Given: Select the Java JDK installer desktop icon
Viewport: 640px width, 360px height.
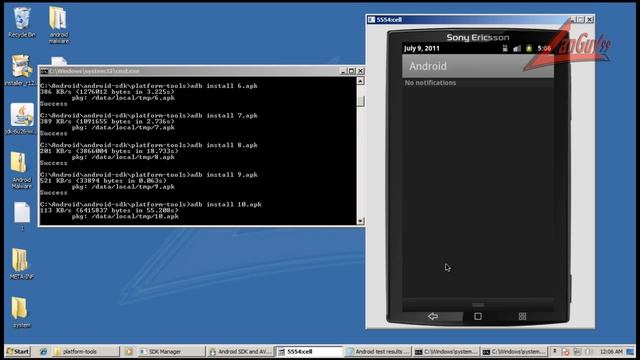Looking at the screenshot, I should [x=21, y=118].
